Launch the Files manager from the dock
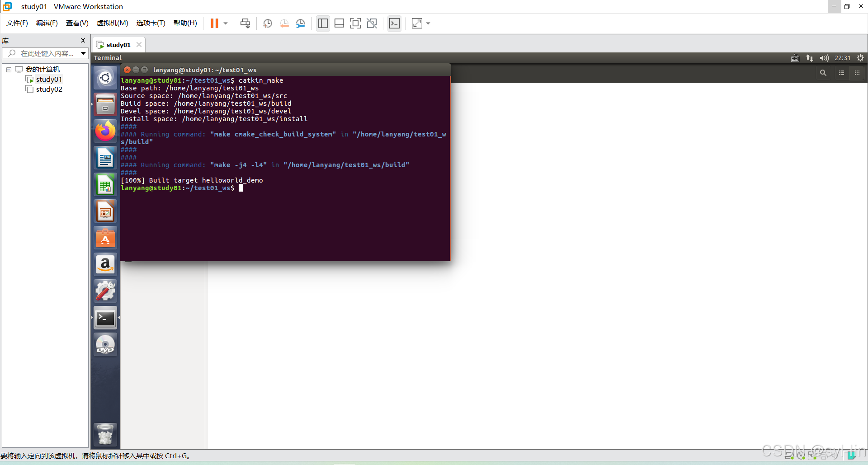Screen dimensions: 868x465 pyautogui.click(x=105, y=104)
